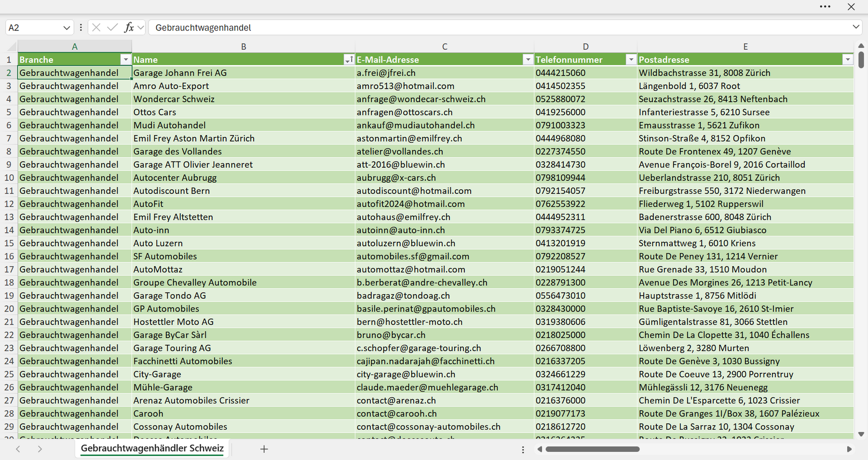Select cell Groupe Chevalley Automobile
This screenshot has width=868, height=460.
pyautogui.click(x=244, y=282)
